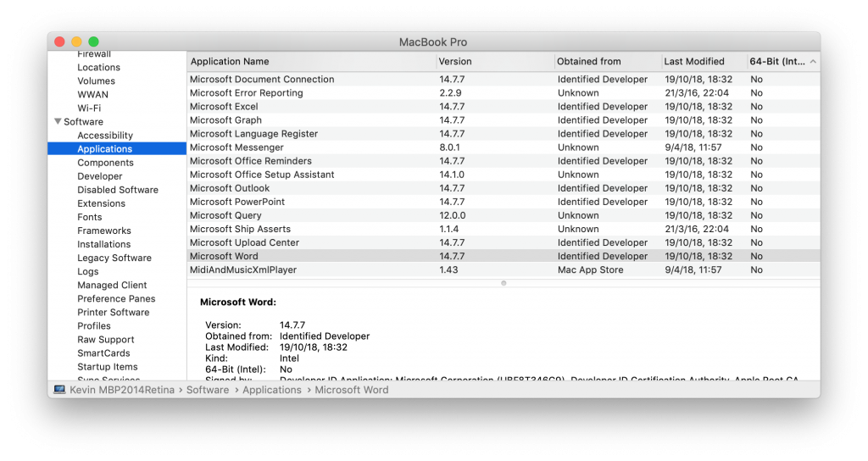Sort by 64-Bit column header arrow
Screen dimensions: 868x461
coord(813,61)
